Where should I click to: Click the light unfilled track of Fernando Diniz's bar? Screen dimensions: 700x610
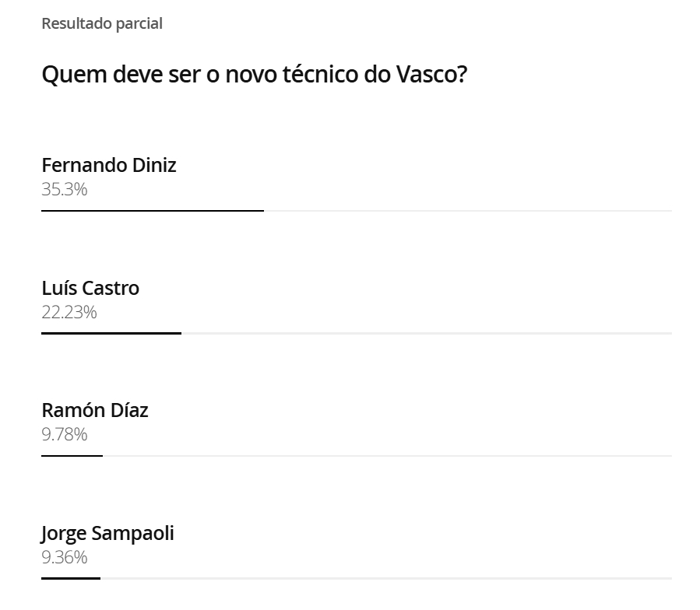point(468,211)
